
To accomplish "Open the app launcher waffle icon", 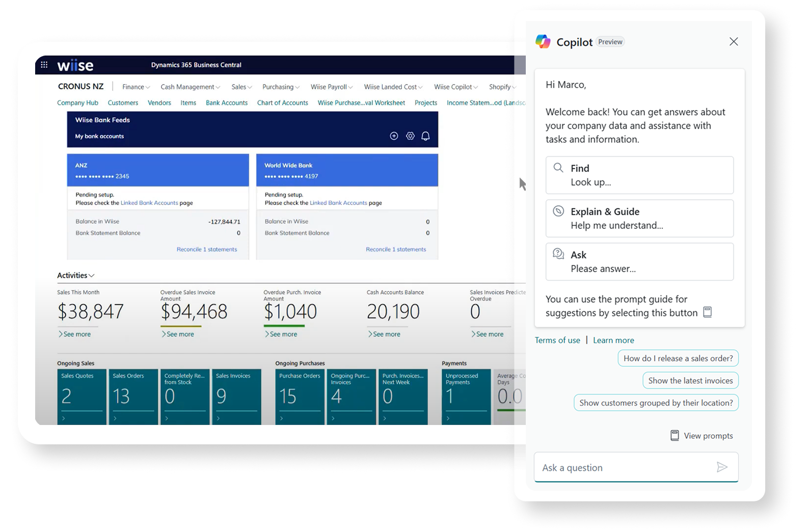I will click(44, 65).
